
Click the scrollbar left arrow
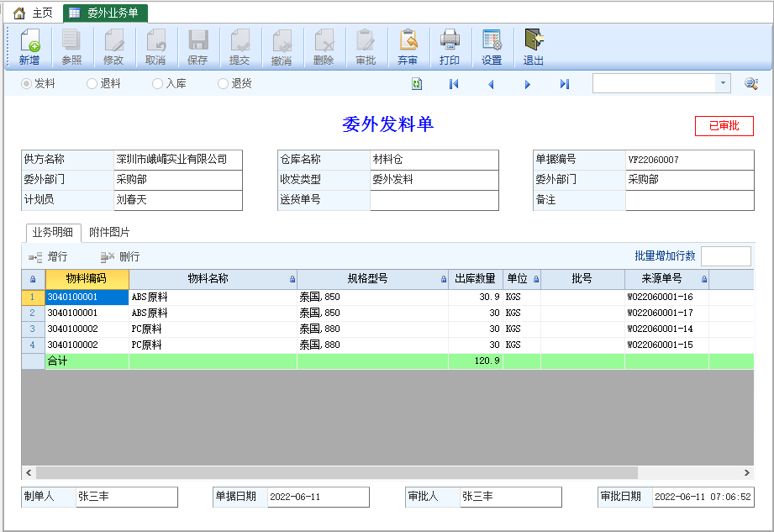click(x=29, y=473)
